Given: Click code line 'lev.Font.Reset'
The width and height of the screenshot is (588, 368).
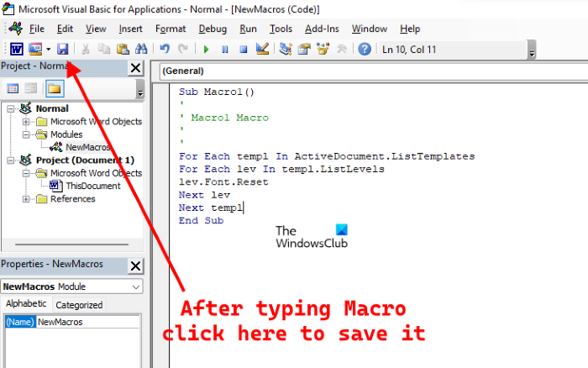Looking at the screenshot, I should pos(223,182).
